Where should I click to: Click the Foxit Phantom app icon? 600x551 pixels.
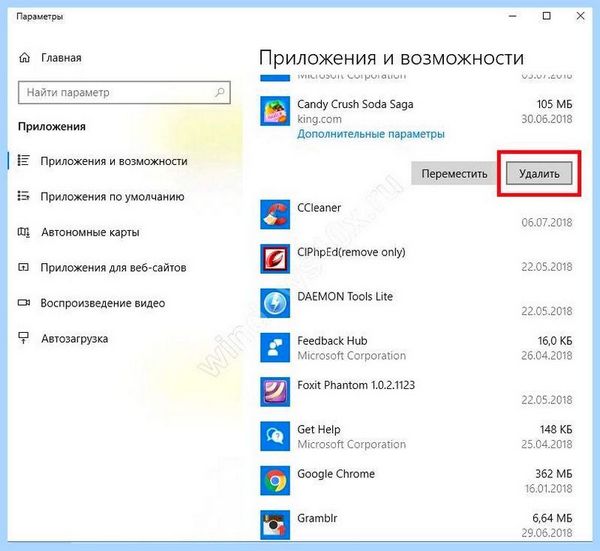[x=275, y=392]
